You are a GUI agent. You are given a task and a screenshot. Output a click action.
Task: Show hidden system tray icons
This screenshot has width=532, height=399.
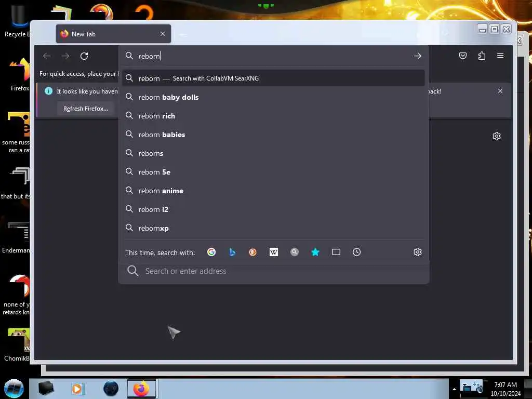(454, 389)
